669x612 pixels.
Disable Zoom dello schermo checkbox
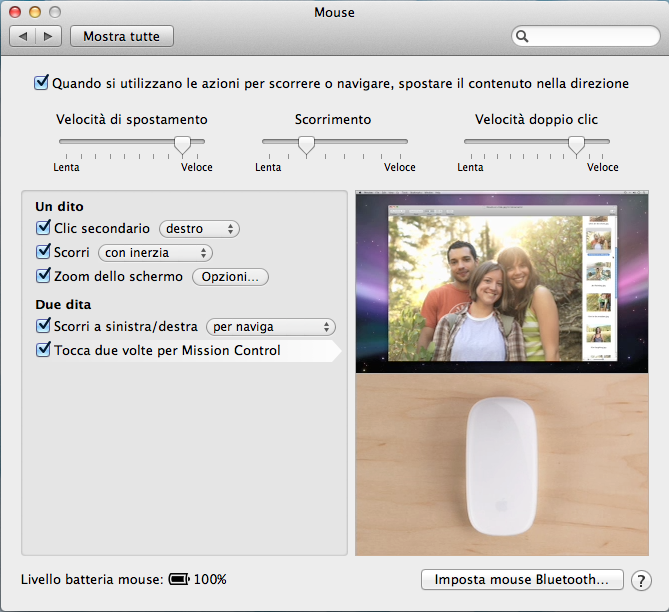[43, 275]
